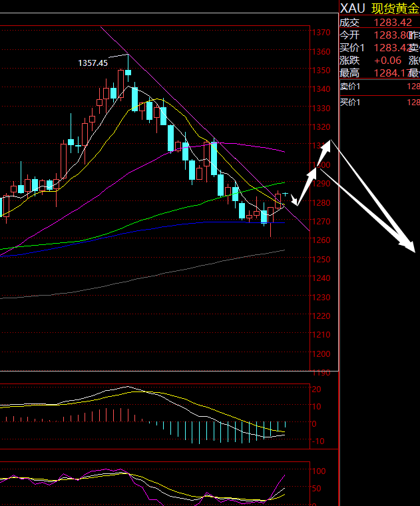The image size is (420, 506).
Task: Click the 买价1 row below 卖价1
Action: click(x=379, y=103)
